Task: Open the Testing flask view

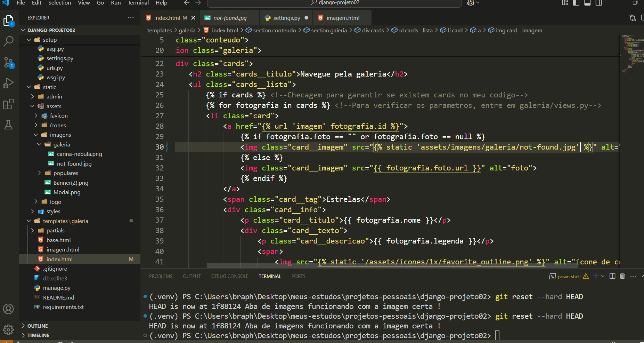Action: pyautogui.click(x=8, y=125)
